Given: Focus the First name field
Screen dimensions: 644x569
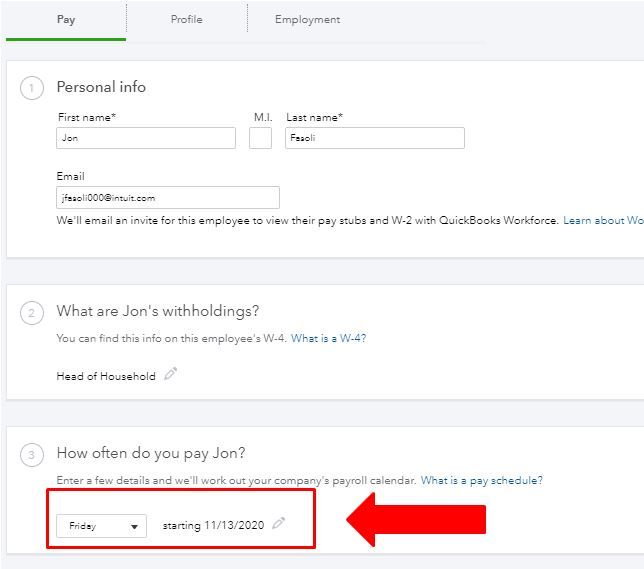Looking at the screenshot, I should (x=146, y=138).
